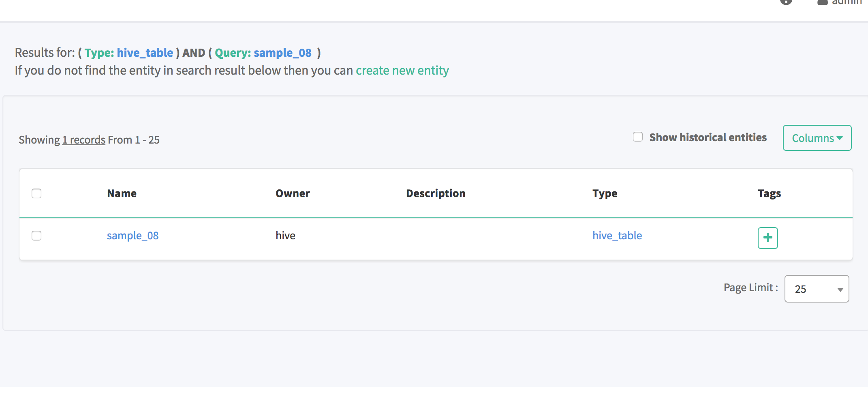Check the sample_08 row checkbox
Viewport: 868px width, 408px height.
pyautogui.click(x=36, y=236)
